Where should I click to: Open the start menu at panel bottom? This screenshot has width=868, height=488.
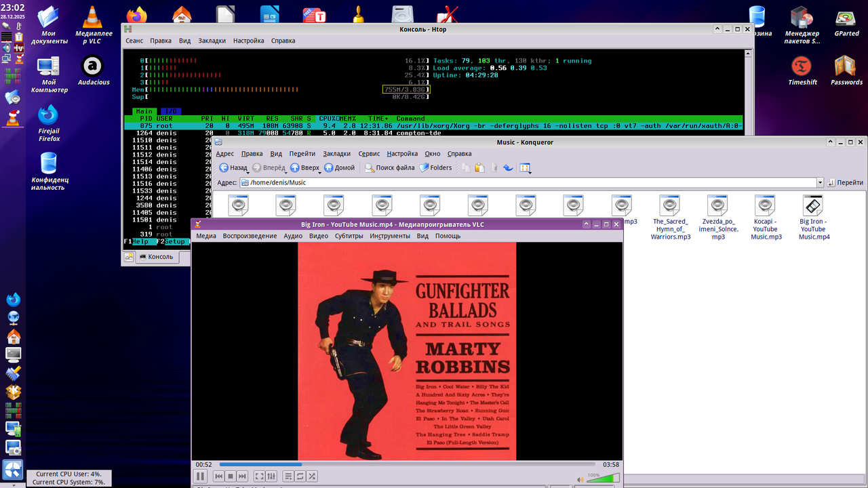point(13,469)
